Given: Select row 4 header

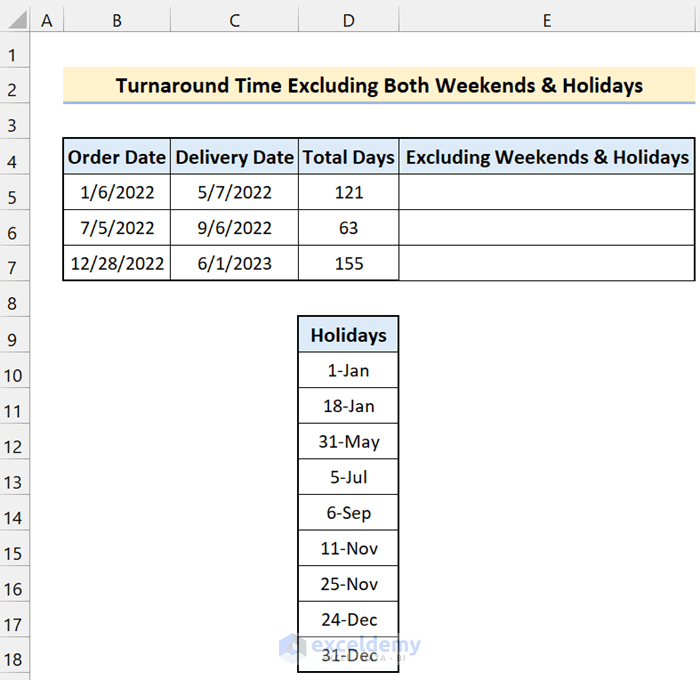Looking at the screenshot, I should 14,156.
